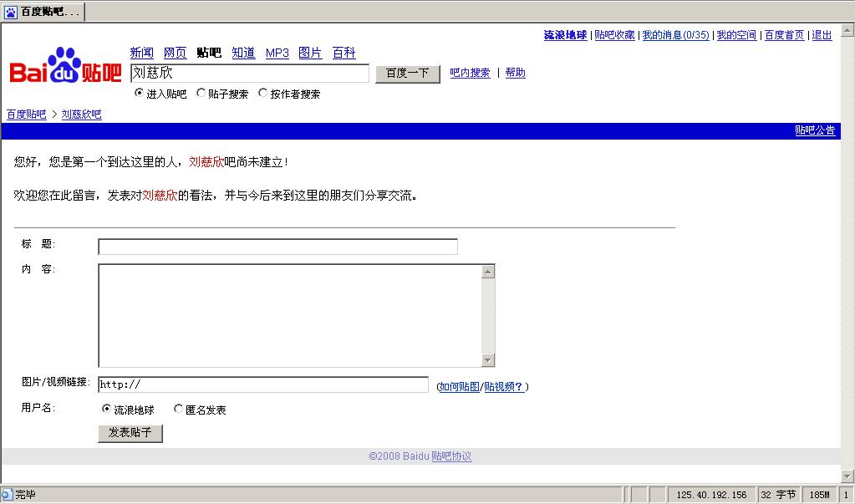Select the 进入贴吧 radio button
Viewport: 855px width, 504px height.
[139, 94]
